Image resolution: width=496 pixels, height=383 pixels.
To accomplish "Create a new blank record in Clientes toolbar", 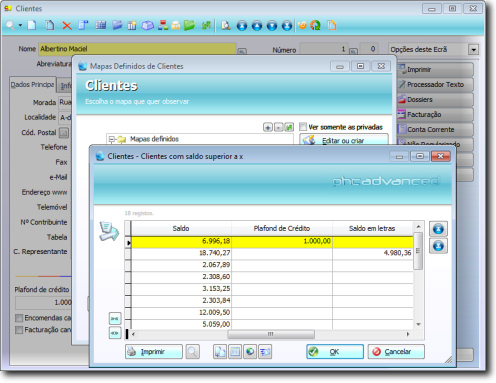I will 32,25.
